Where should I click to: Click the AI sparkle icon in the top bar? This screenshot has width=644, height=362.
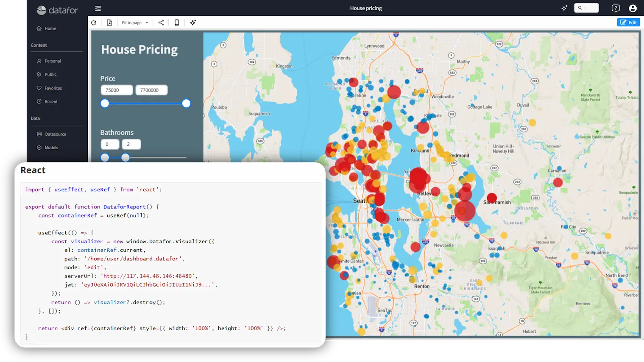[x=564, y=8]
